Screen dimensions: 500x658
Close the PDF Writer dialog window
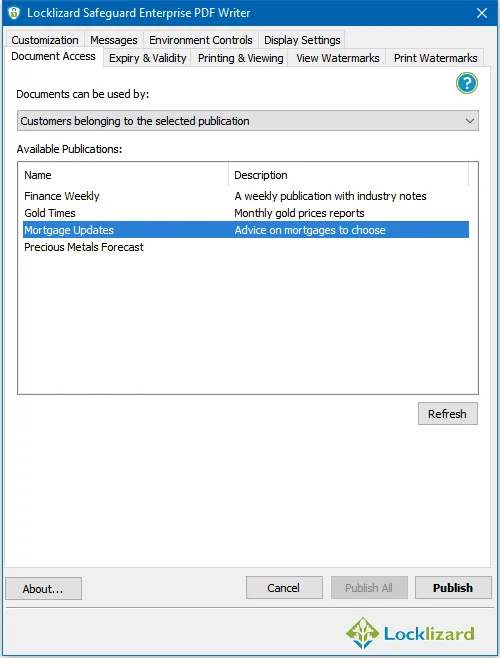482,13
